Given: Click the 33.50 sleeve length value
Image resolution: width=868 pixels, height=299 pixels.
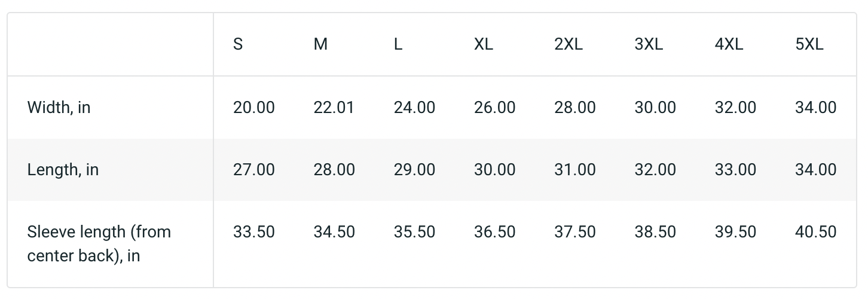Looking at the screenshot, I should [x=254, y=232].
